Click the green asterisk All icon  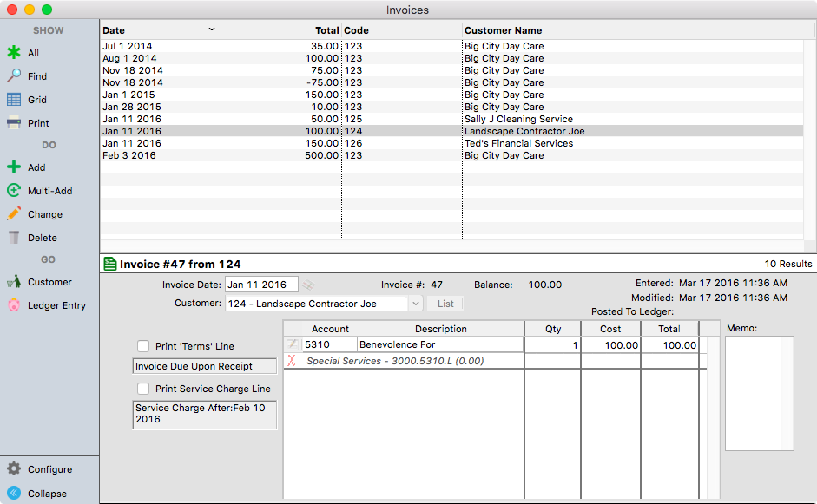(x=14, y=53)
